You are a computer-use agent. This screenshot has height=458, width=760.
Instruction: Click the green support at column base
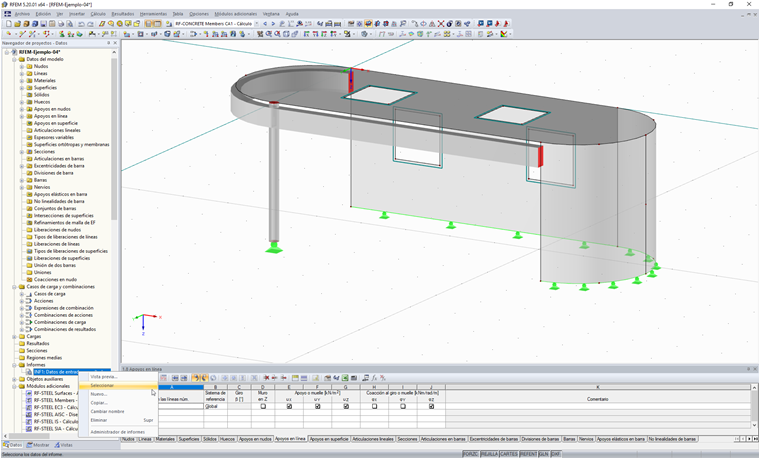[x=273, y=245]
